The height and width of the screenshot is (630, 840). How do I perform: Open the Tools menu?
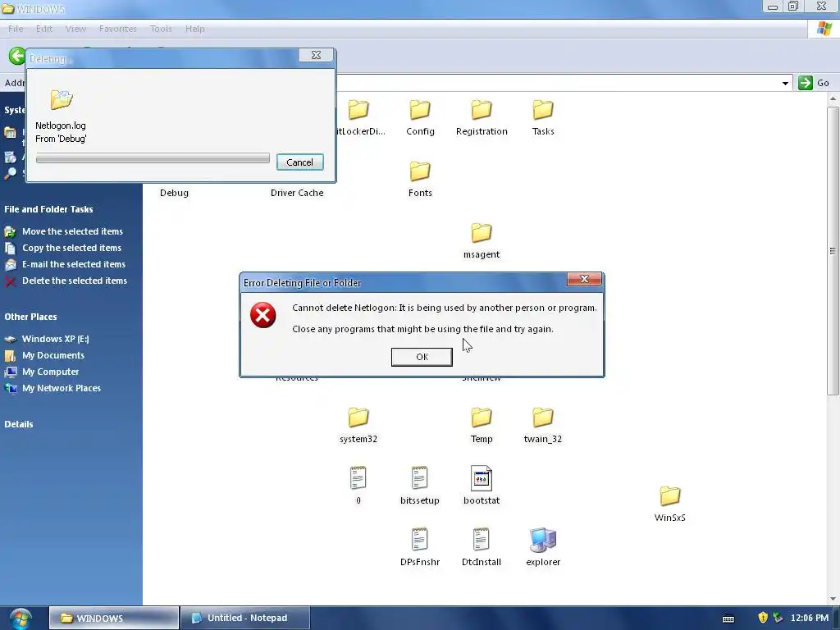(161, 29)
